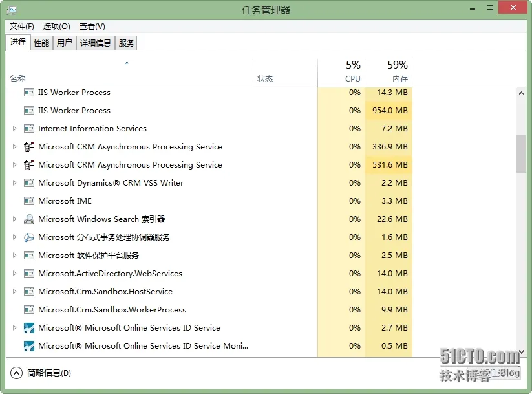Click the Task Manager title bar icon

coord(12,10)
